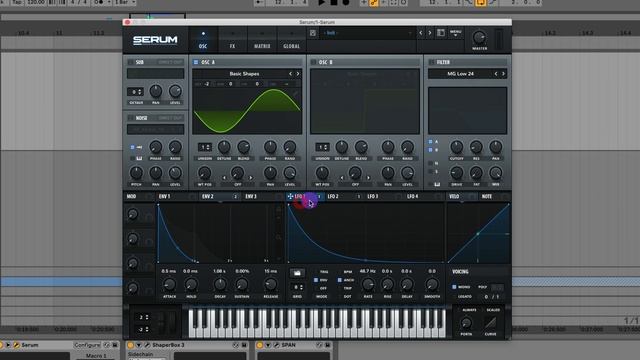Viewport: 640px width, 360px height.
Task: Enable the FILTER section
Action: (431, 62)
